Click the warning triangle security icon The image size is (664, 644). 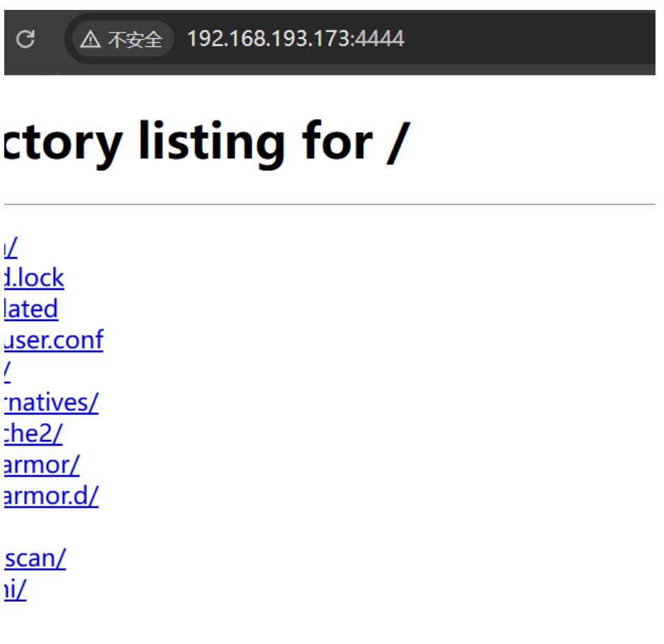(x=90, y=40)
